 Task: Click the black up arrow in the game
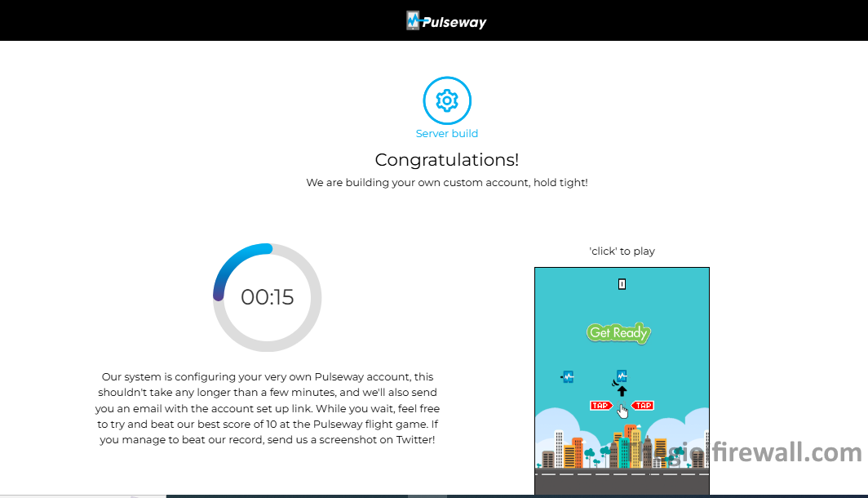(x=622, y=391)
